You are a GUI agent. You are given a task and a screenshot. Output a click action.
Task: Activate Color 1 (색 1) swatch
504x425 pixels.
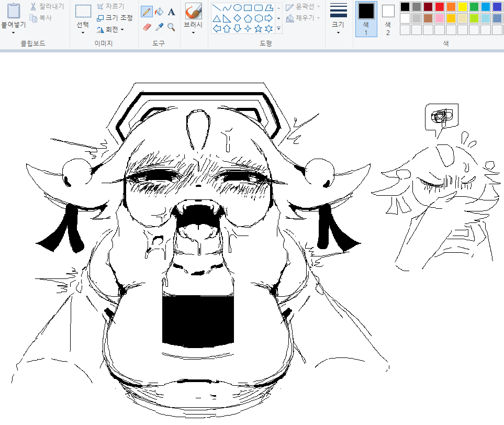366,19
